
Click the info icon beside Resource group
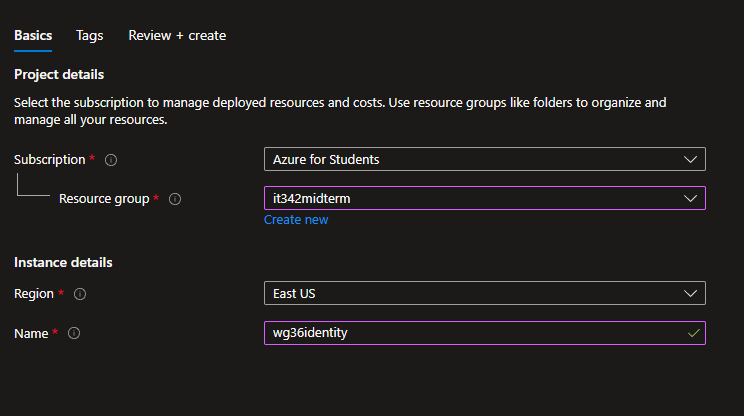click(175, 199)
